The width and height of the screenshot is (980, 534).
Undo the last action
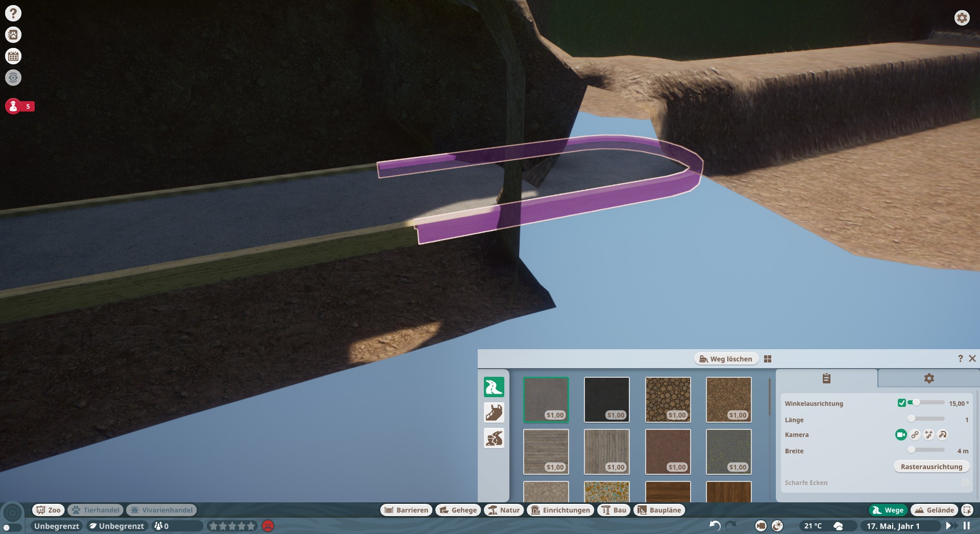pos(715,526)
